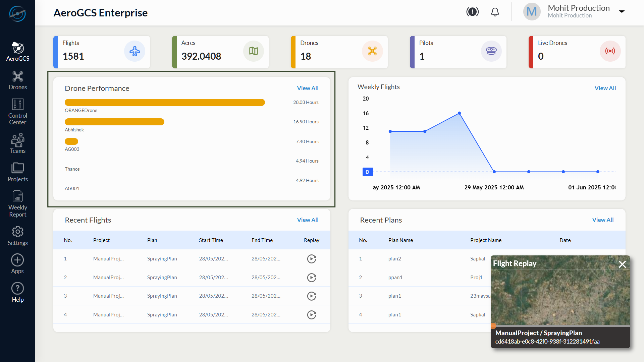This screenshot has width=644, height=362.
Task: Replay flight number 3 in Recent Flights
Action: (x=311, y=296)
